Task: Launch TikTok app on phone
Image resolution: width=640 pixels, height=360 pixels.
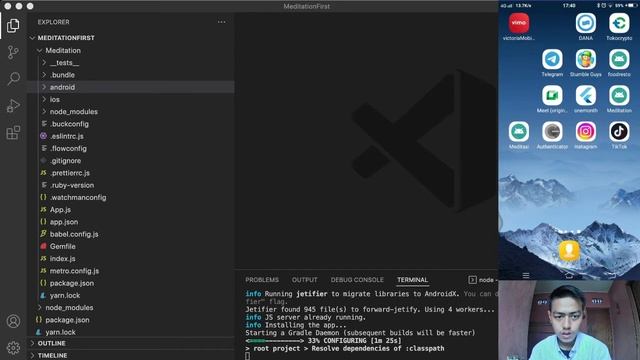Action: click(x=619, y=132)
